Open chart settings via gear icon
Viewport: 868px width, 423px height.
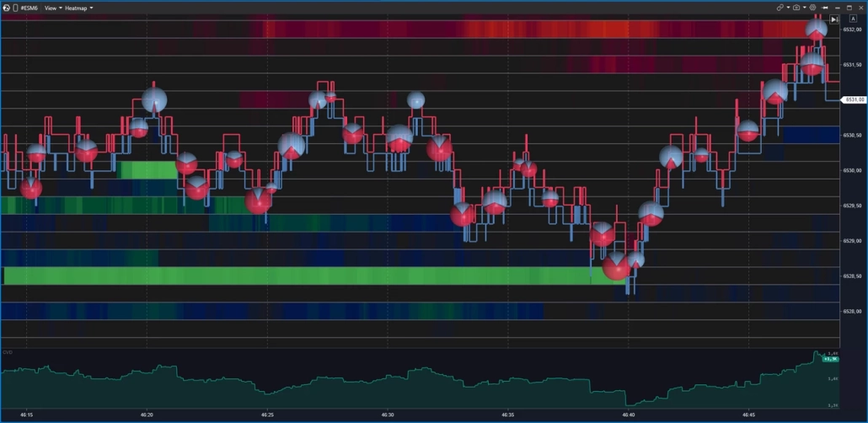click(x=813, y=8)
